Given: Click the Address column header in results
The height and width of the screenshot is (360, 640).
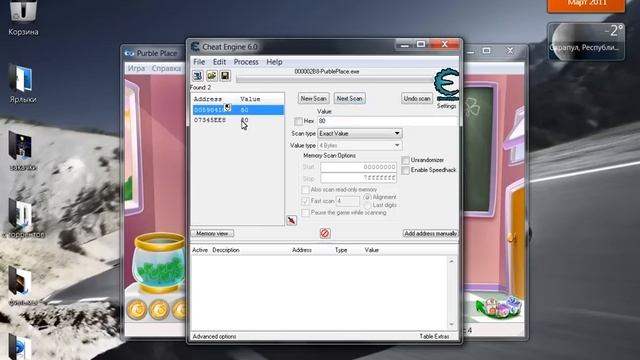Looking at the screenshot, I should (x=208, y=99).
